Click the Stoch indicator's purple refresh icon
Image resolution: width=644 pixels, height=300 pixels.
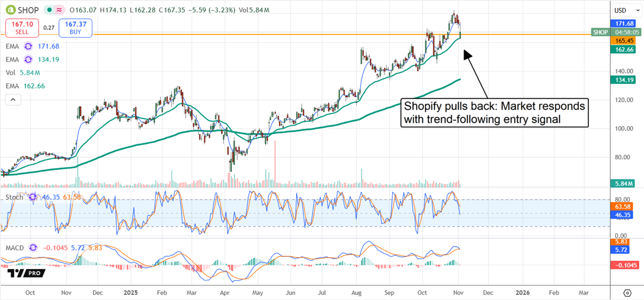tap(32, 197)
